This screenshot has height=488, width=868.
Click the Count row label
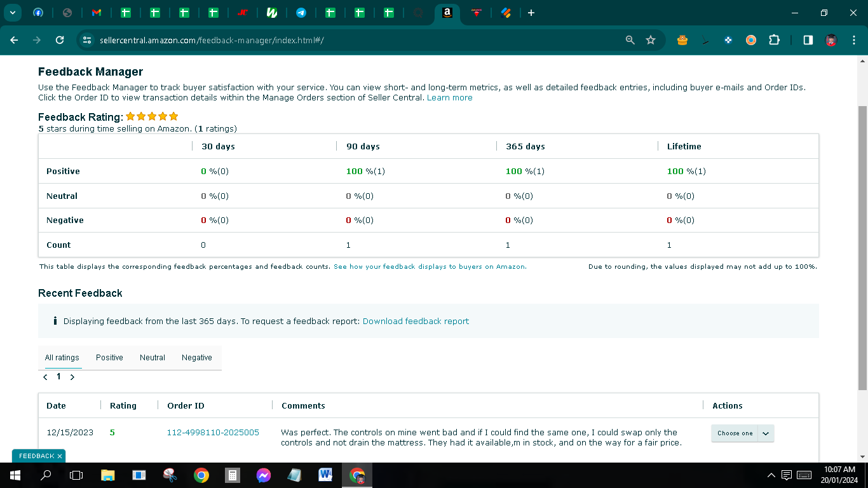(x=58, y=245)
